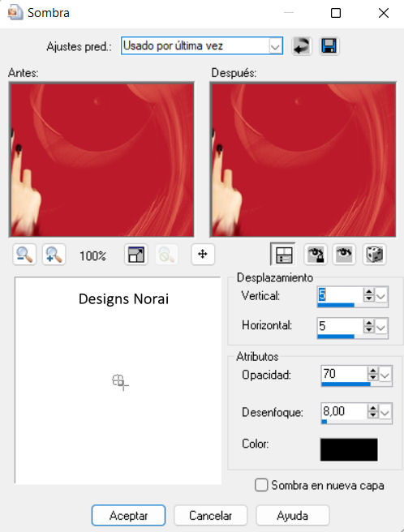Zoom in the preview with magnifier plus
Image resolution: width=404 pixels, height=532 pixels.
click(54, 255)
